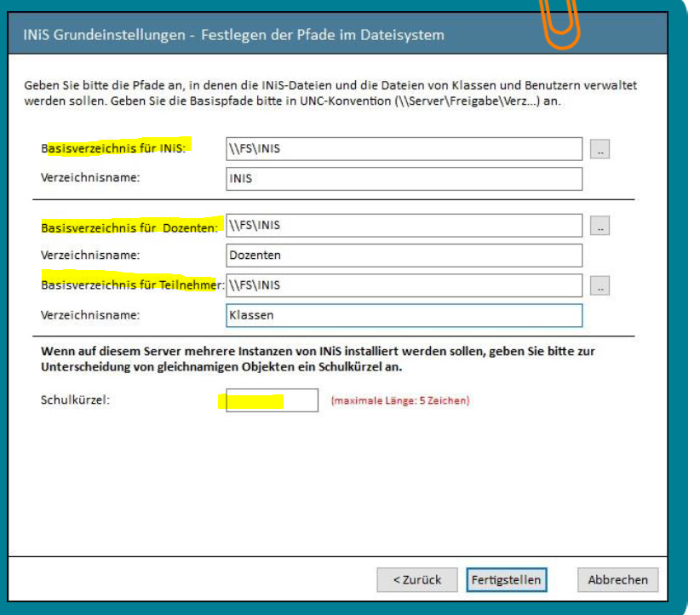Screen dimensions: 700x615
Task: Click the Verzeichnisname label beside Klassen field
Action: pyautogui.click(x=90, y=315)
